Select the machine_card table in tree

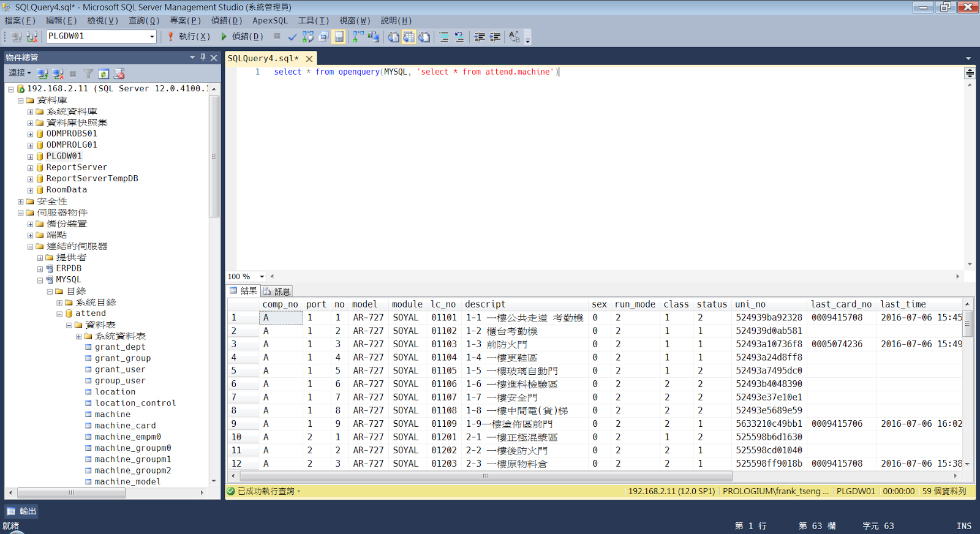(x=125, y=426)
